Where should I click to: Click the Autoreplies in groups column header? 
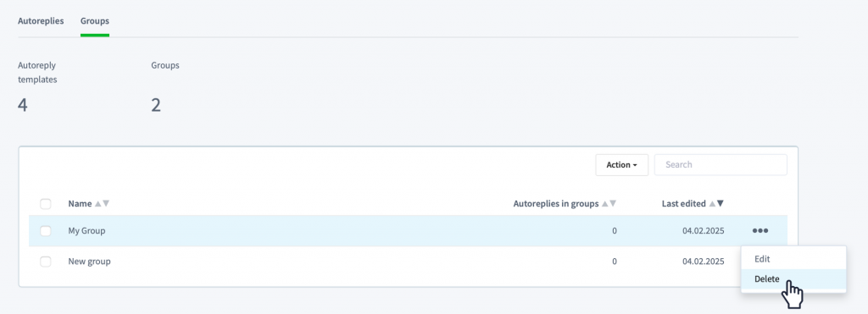(x=556, y=203)
